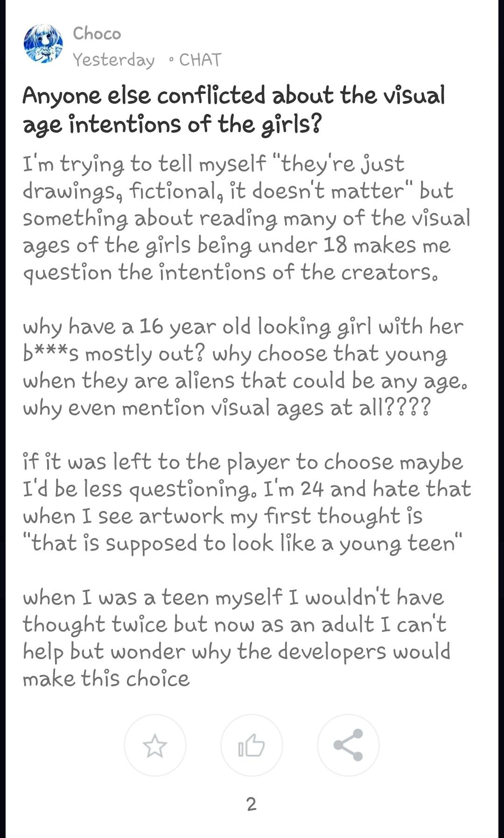Tap the post title about visual age intentions
The height and width of the screenshot is (838, 504).
(x=233, y=109)
